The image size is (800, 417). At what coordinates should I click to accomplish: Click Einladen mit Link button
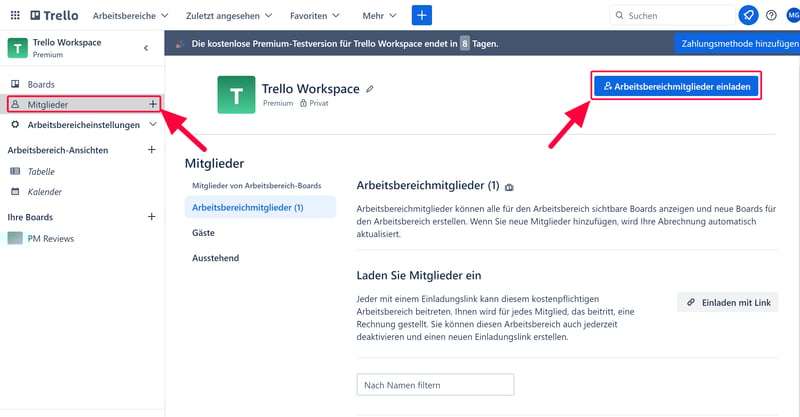click(727, 302)
